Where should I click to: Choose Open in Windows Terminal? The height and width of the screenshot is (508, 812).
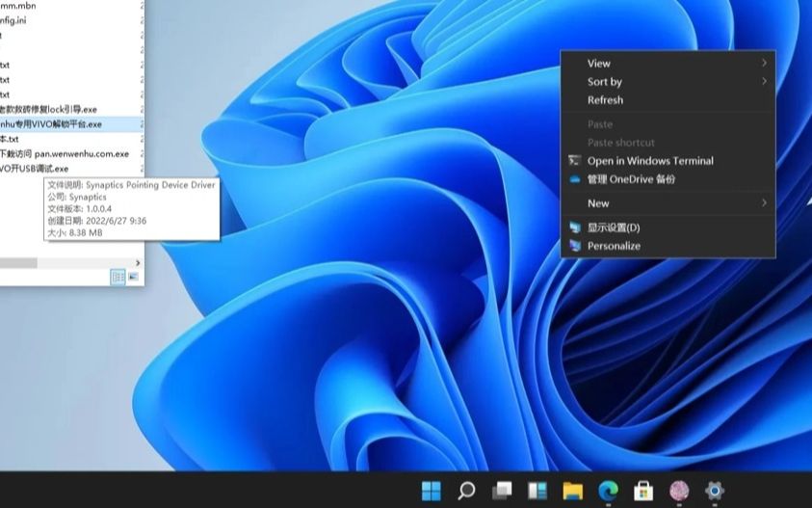click(668, 161)
